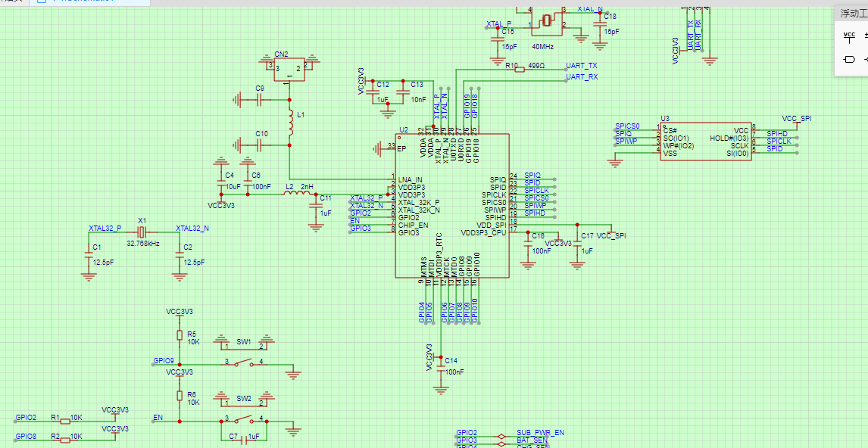Click the 32.768kHz crystal value

pyautogui.click(x=143, y=243)
